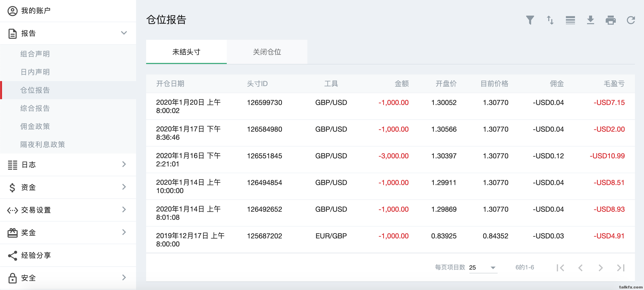Sort by 工具 column header
644x290 pixels.
[331, 84]
